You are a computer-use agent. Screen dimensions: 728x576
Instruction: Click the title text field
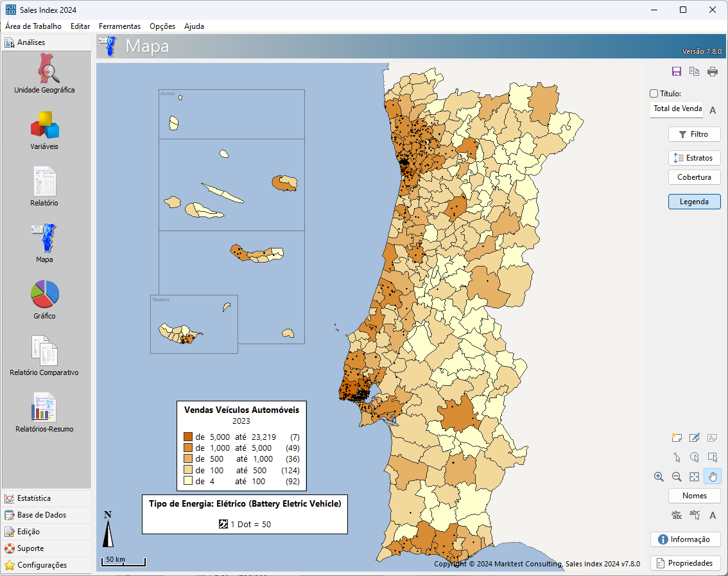(x=677, y=109)
